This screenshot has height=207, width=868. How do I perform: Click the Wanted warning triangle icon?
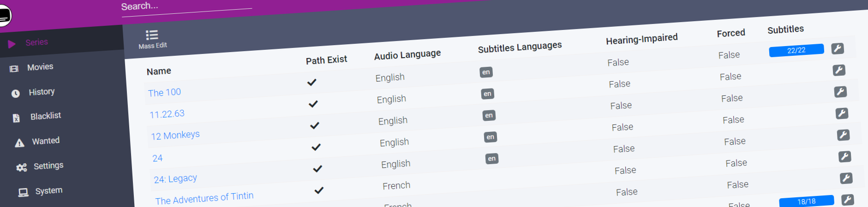19,143
